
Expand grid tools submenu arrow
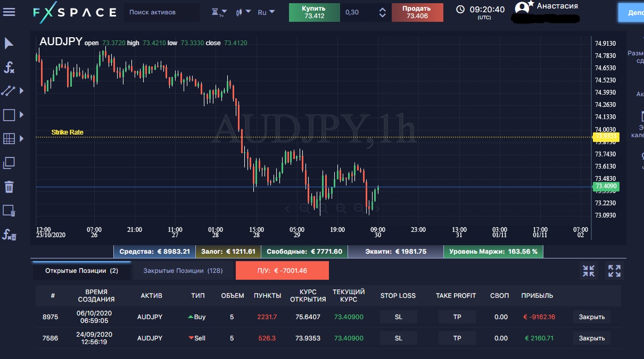(22, 139)
